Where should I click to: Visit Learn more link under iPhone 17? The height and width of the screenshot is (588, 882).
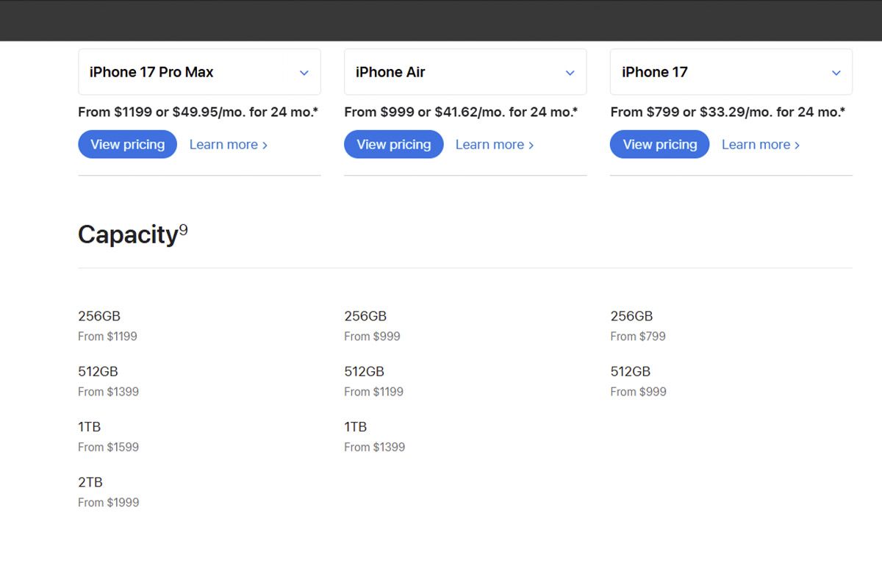pos(760,145)
